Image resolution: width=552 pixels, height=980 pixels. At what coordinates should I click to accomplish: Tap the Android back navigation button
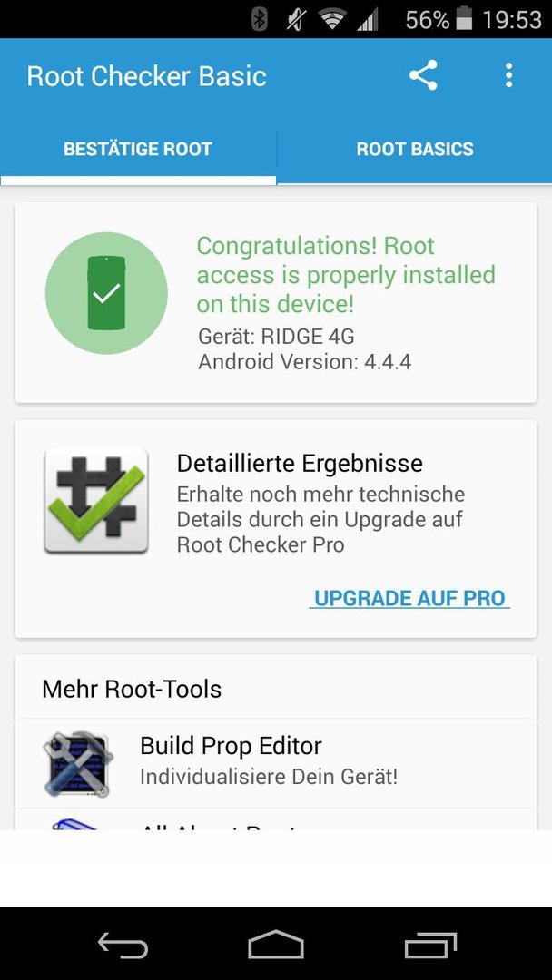point(123,944)
